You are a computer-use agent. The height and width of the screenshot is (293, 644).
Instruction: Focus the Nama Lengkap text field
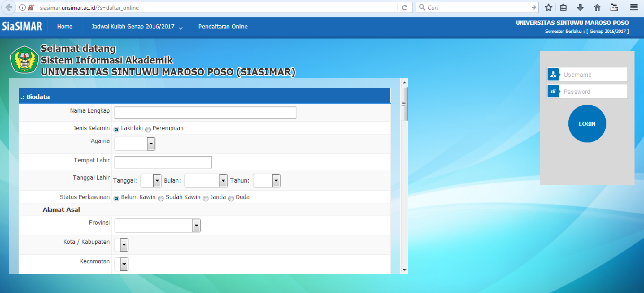pos(205,113)
